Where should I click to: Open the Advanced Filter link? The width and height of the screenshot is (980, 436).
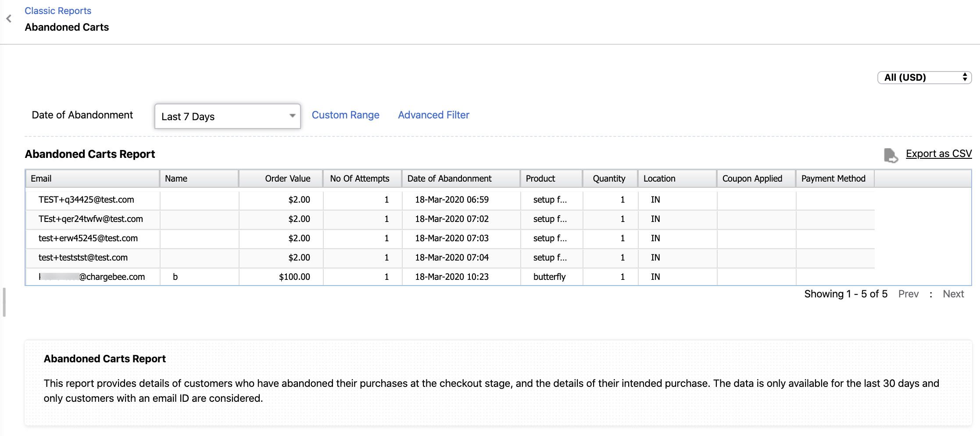point(433,115)
